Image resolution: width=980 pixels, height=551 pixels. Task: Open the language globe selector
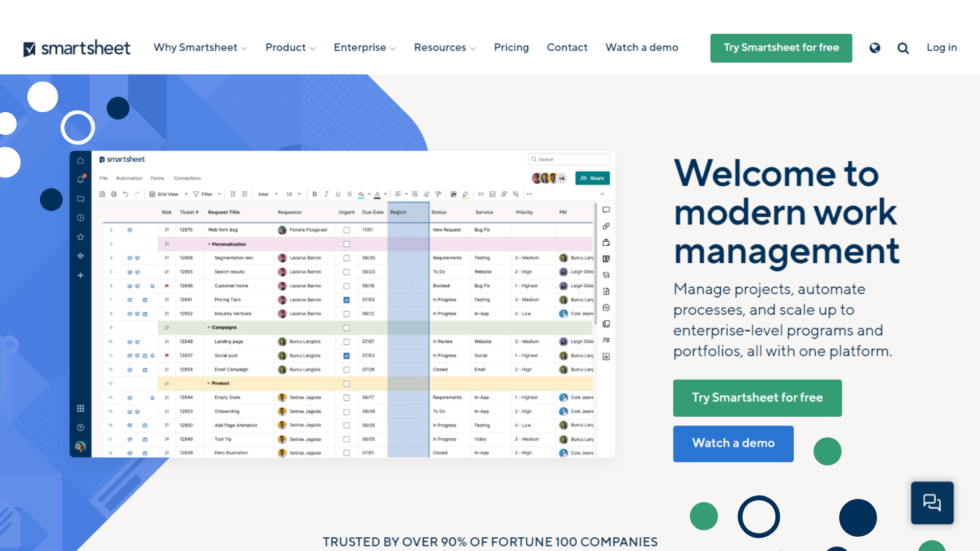(x=875, y=48)
